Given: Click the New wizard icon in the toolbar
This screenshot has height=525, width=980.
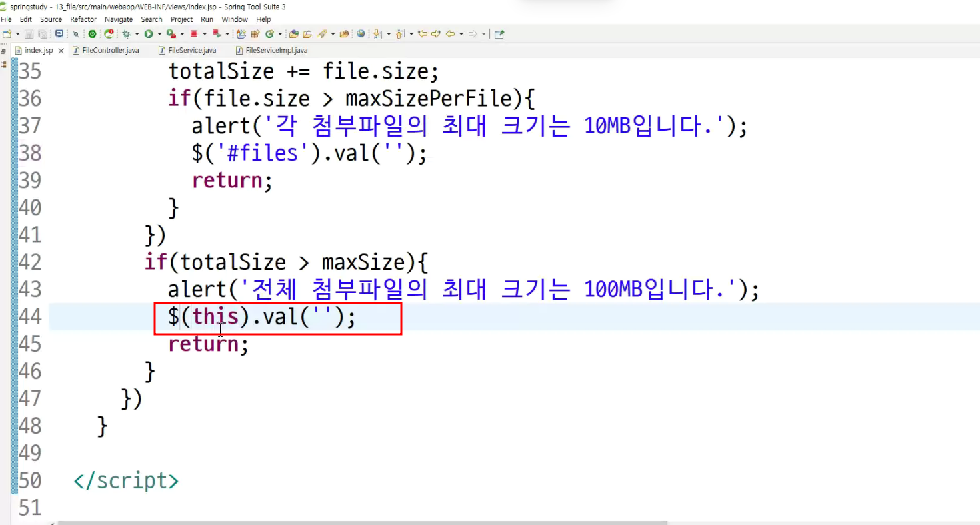Looking at the screenshot, I should coord(7,33).
